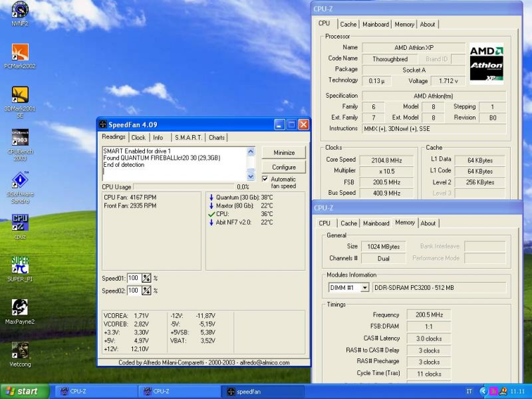Open the S.M.A.R.T. tab in SpeedFan
Image resolution: width=532 pixels, height=399 pixels.
coord(188,138)
